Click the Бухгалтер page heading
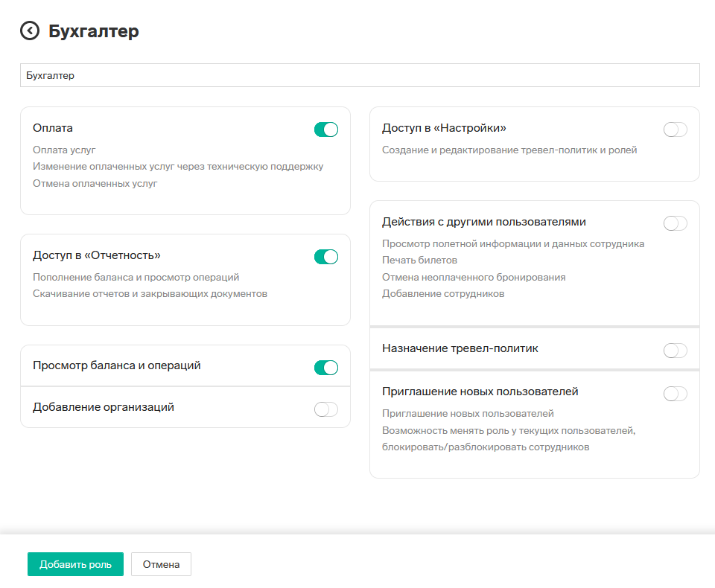 (94, 31)
